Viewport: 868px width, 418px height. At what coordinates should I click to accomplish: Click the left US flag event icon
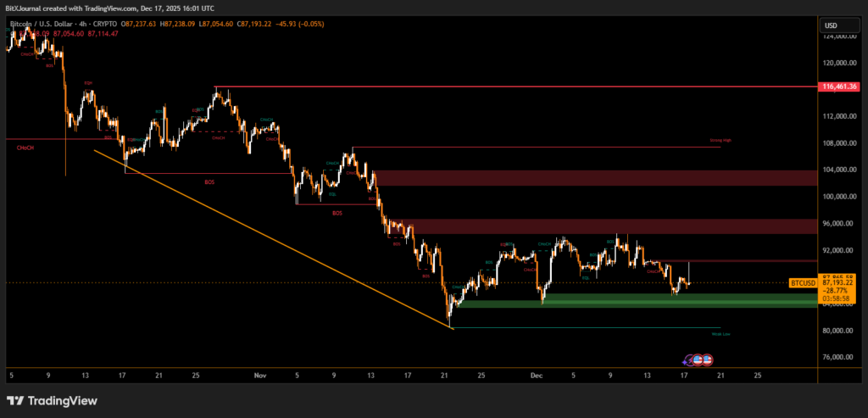[698, 359]
